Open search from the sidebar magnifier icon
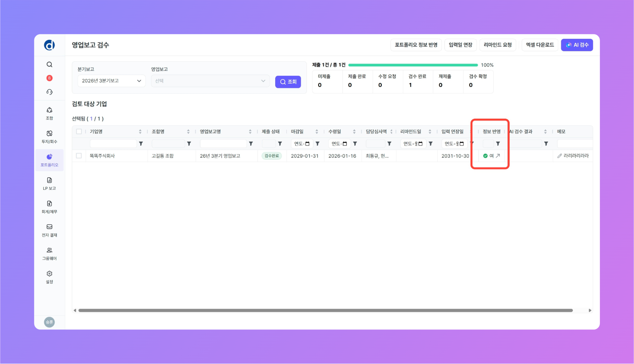This screenshot has height=364, width=634. pyautogui.click(x=49, y=64)
